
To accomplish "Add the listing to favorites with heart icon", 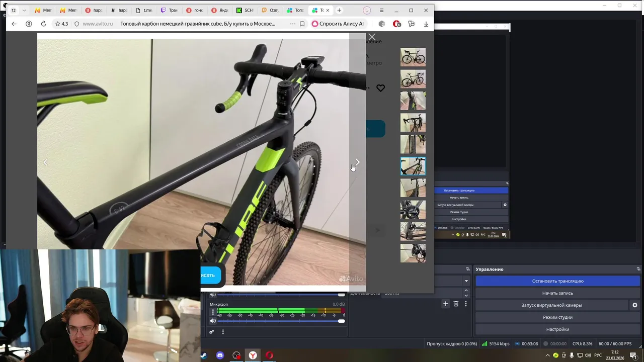I will (380, 88).
